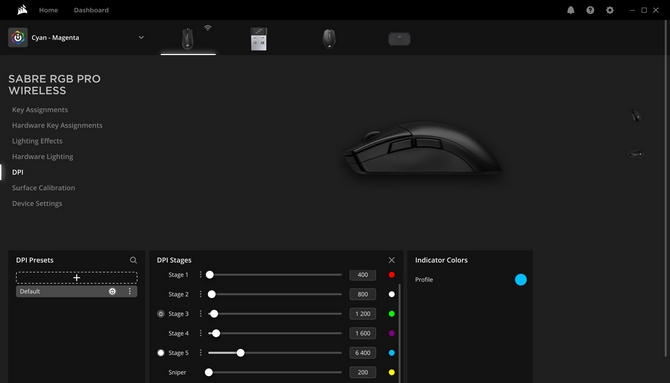This screenshot has width=670, height=383.
Task: Add a new DPI preset
Action: coord(76,278)
